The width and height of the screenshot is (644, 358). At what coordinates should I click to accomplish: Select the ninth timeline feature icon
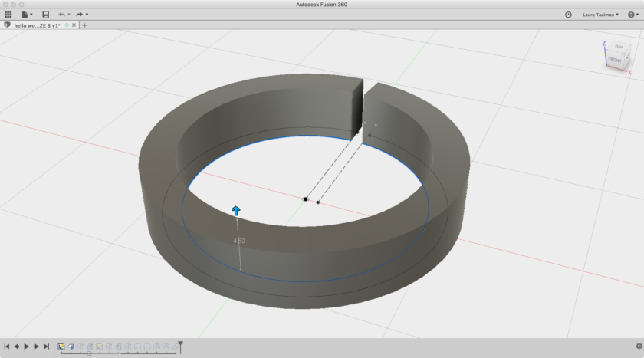(137, 347)
